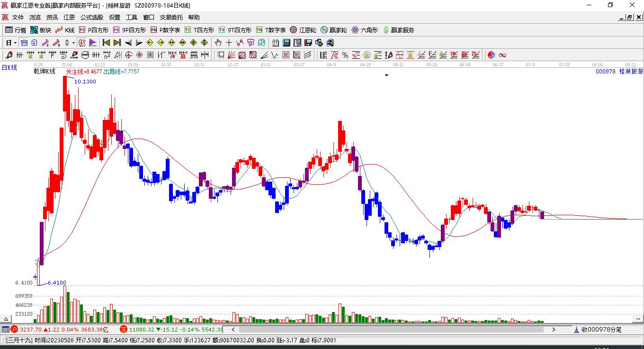Viewport: 644px width, 349px height.
Task: Click the red target circle drawing icon
Action: [x=129, y=55]
